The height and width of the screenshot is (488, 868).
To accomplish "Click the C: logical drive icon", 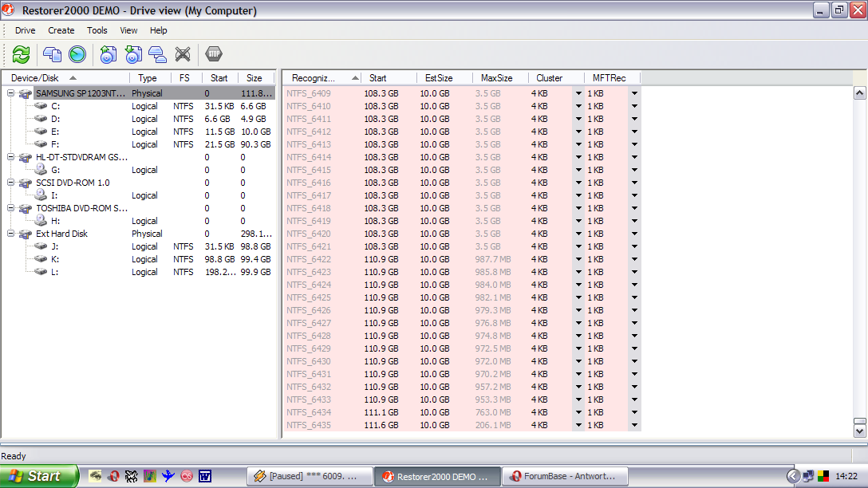I will [x=41, y=106].
